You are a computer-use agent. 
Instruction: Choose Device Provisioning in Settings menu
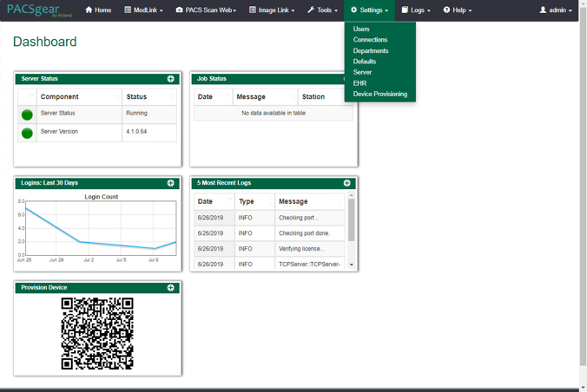click(x=379, y=94)
